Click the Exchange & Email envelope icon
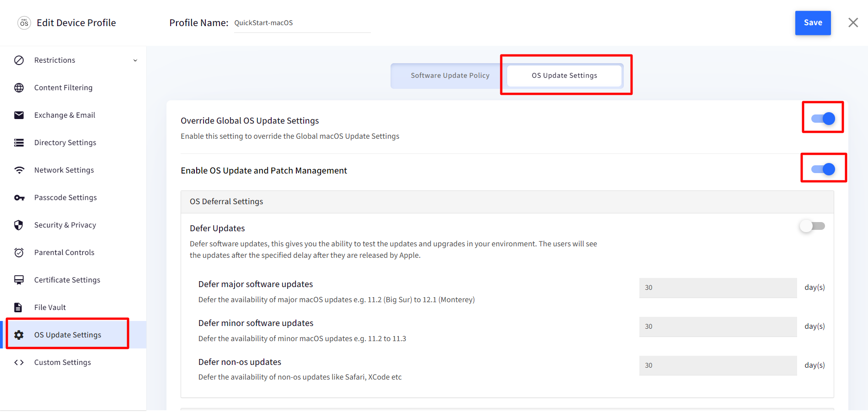Screen dimensions: 868x413 (19, 115)
